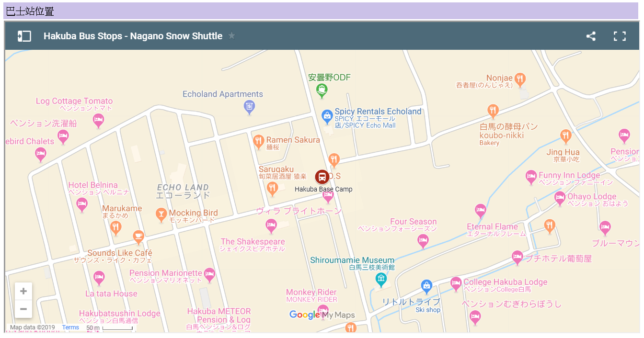The image size is (644, 338).
Task: Open the Terms link
Action: pyautogui.click(x=70, y=327)
